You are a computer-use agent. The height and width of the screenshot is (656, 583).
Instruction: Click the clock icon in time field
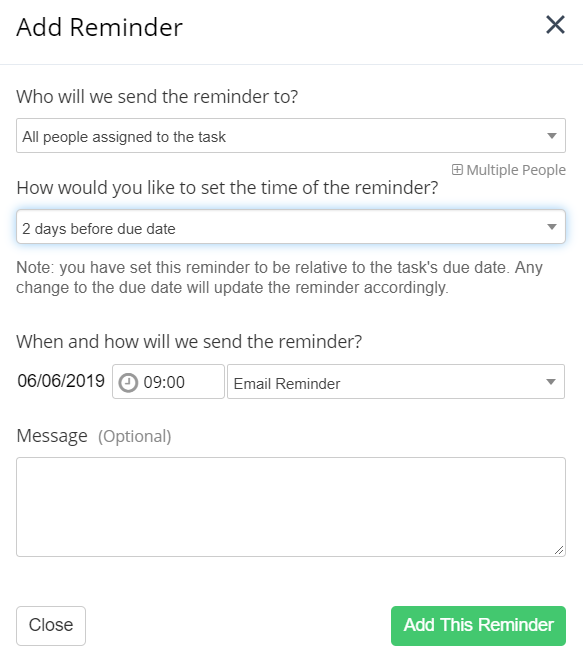click(128, 383)
